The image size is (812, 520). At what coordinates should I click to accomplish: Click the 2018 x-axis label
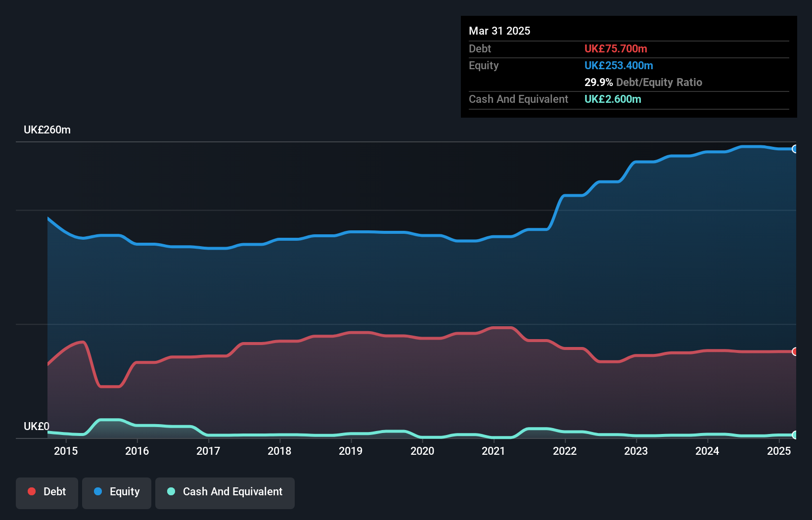[x=279, y=451]
